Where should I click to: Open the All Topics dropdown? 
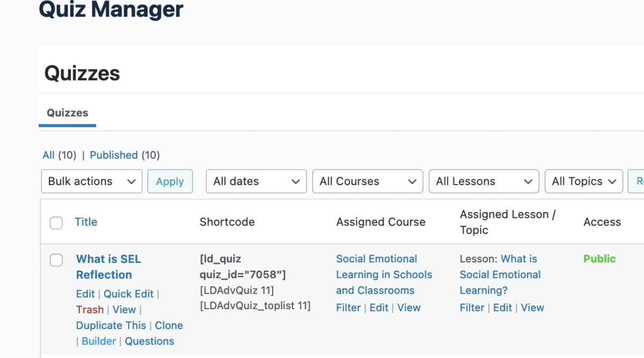pos(583,181)
